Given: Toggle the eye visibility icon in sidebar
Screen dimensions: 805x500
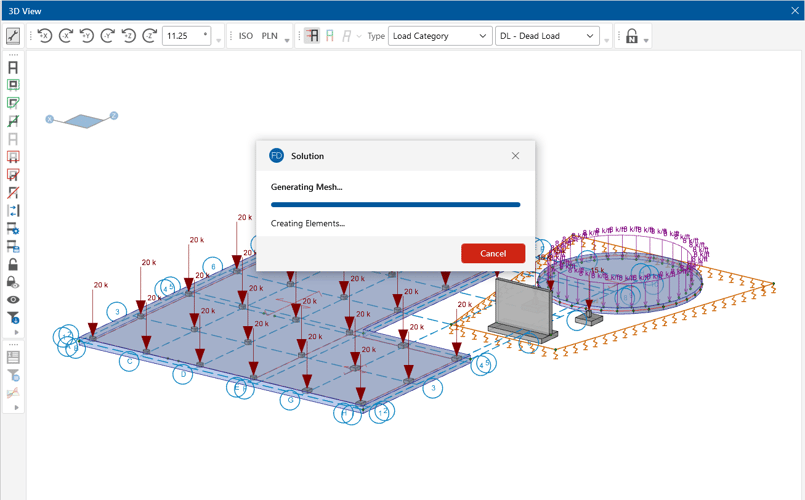Looking at the screenshot, I should pos(13,300).
